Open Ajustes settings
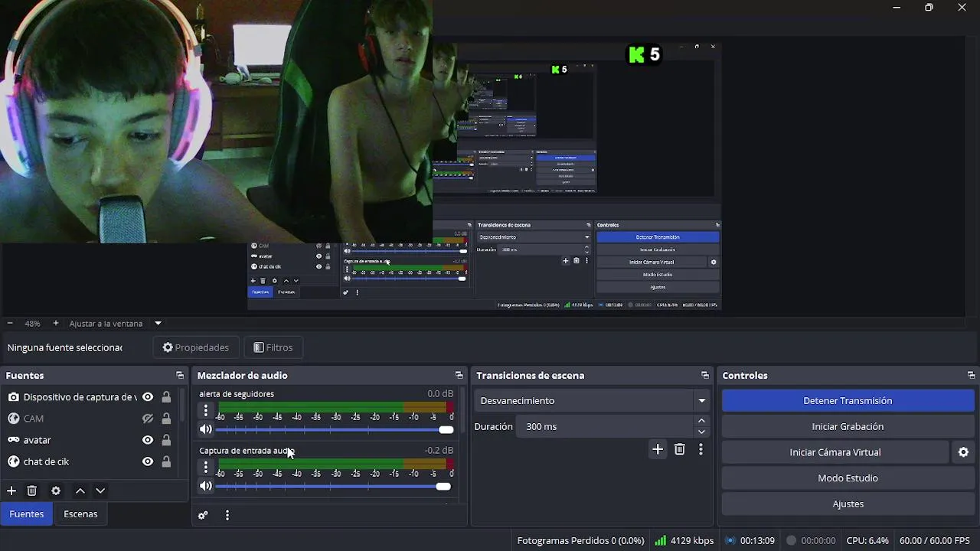Image resolution: width=980 pixels, height=551 pixels. [848, 504]
